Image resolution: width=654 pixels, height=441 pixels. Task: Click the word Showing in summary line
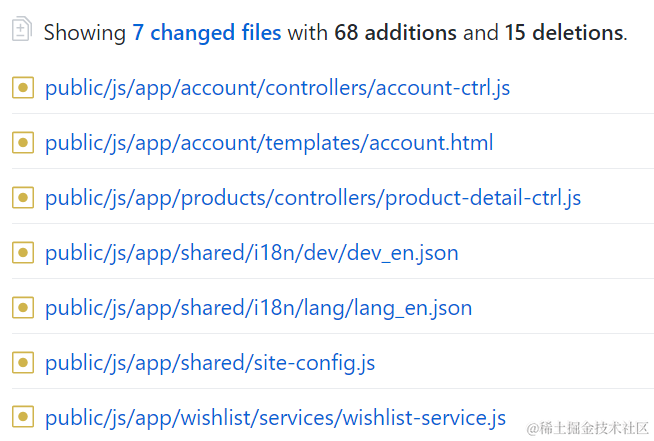85,33
